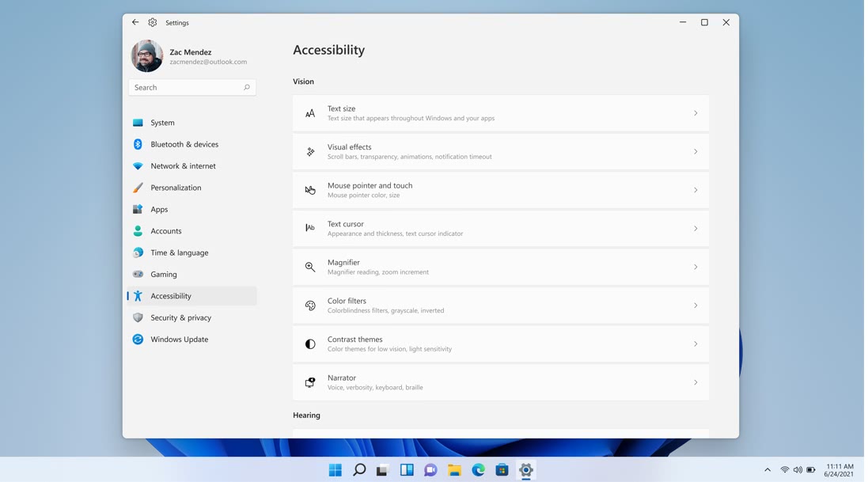Expand Text size row chevron

tap(696, 113)
